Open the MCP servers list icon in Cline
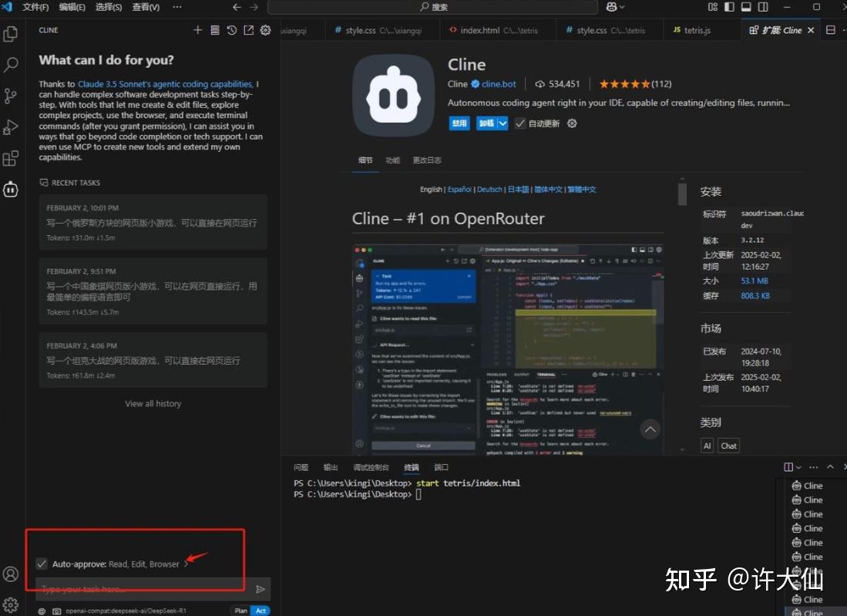The height and width of the screenshot is (616, 847). click(213, 29)
